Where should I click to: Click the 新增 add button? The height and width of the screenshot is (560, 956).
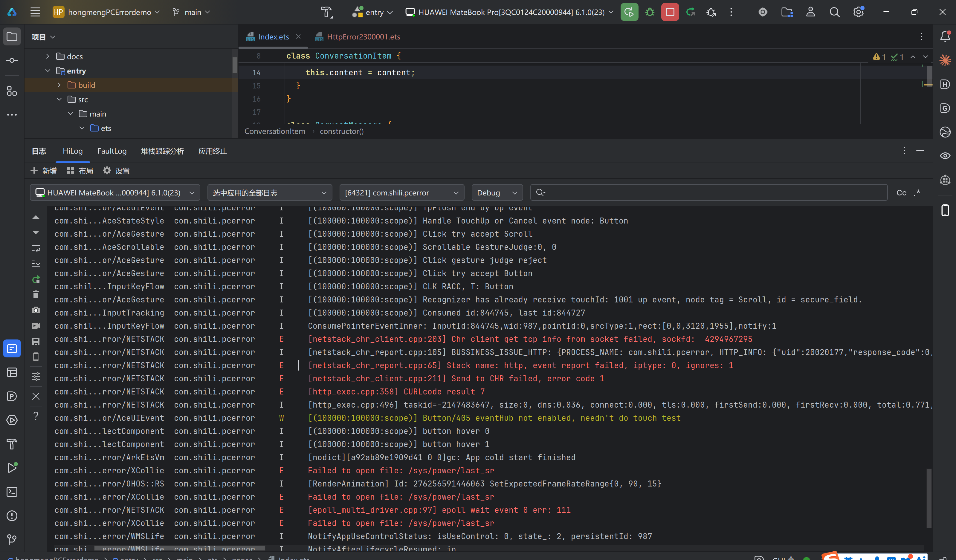[x=44, y=171]
